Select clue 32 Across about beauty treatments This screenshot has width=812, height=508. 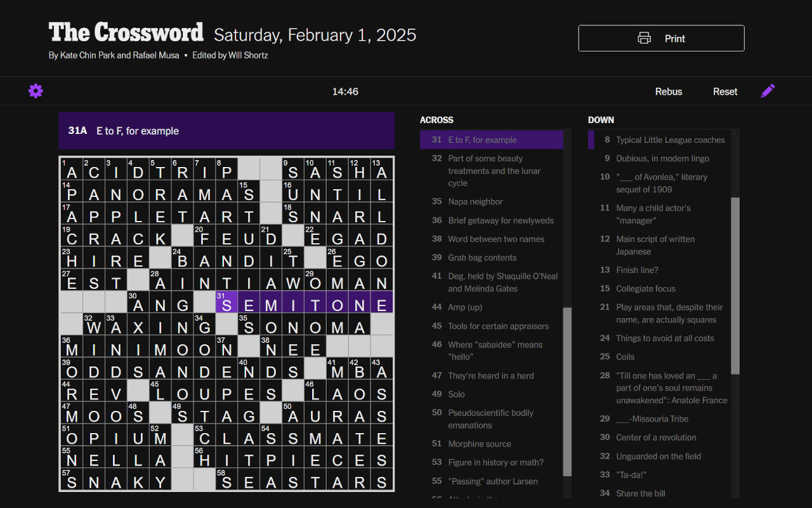click(x=492, y=171)
